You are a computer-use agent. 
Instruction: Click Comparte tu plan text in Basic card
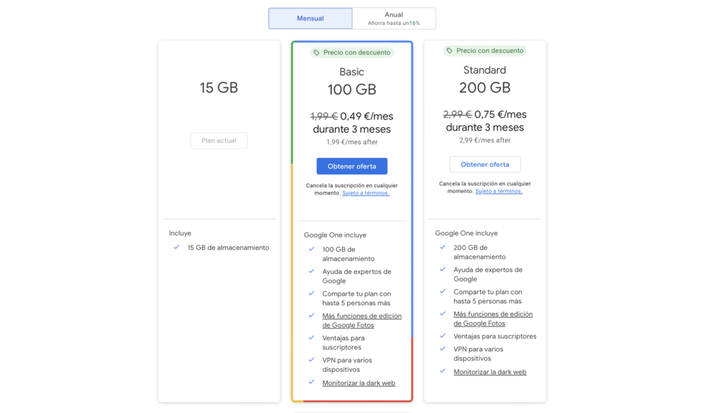pyautogui.click(x=357, y=299)
